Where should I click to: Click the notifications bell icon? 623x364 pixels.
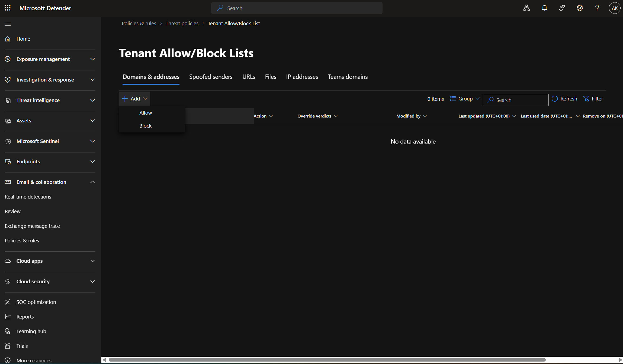click(544, 8)
